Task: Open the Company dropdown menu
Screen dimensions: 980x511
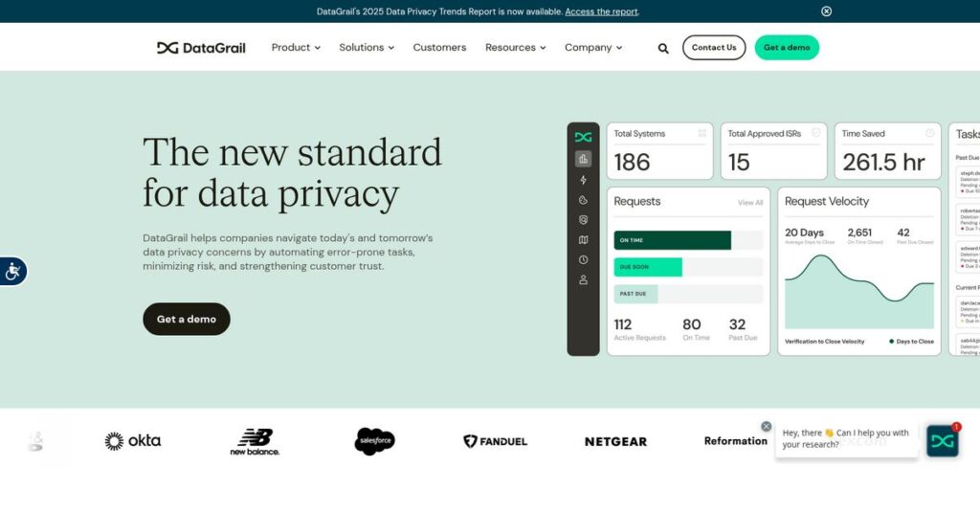Action: click(x=592, y=48)
